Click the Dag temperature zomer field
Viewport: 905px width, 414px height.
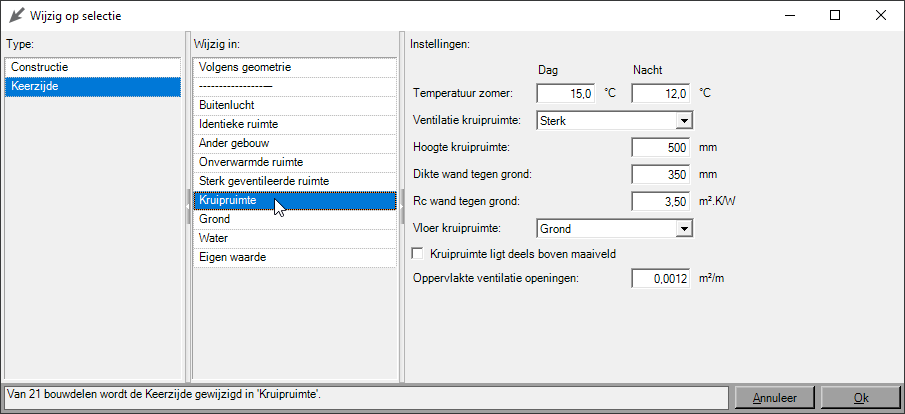(x=565, y=94)
